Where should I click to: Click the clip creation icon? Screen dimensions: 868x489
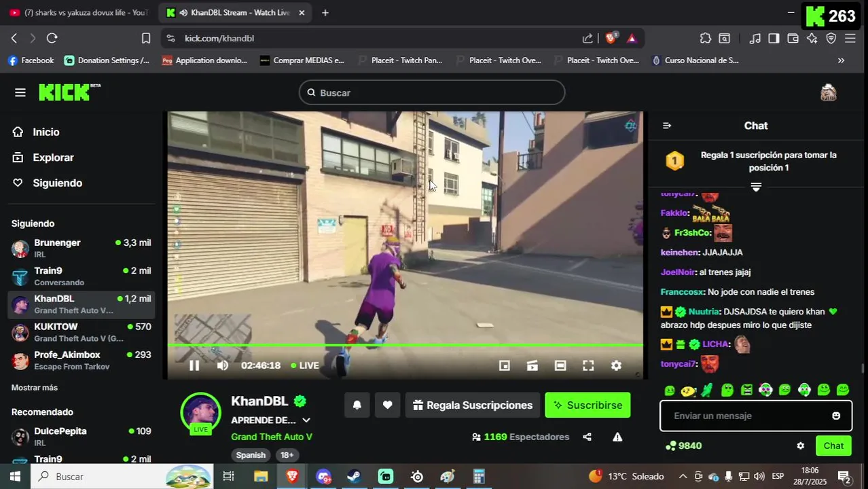point(532,365)
